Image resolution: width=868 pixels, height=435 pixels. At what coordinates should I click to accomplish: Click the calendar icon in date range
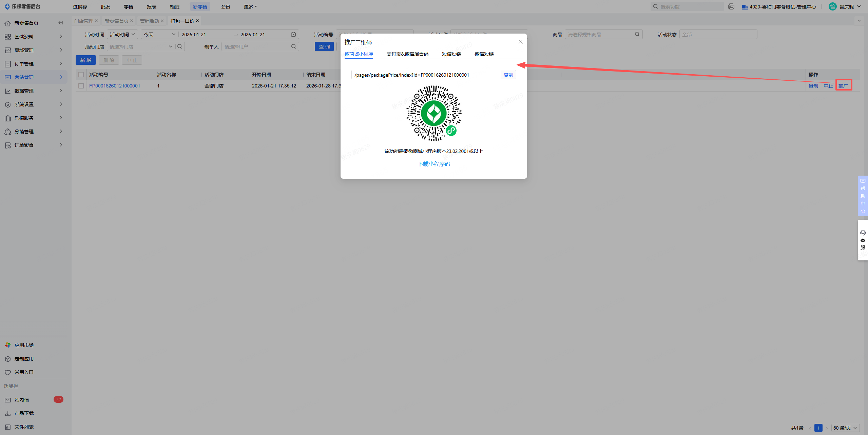pos(293,35)
